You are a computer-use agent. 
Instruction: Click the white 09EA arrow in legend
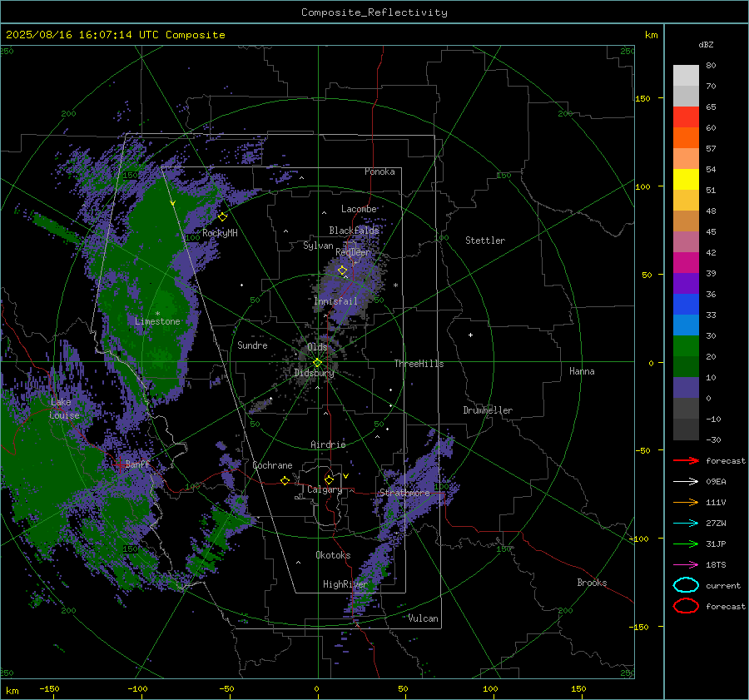(686, 481)
